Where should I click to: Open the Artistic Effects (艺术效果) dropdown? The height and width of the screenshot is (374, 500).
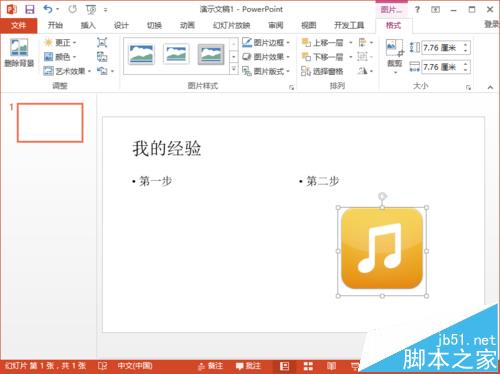(68, 71)
